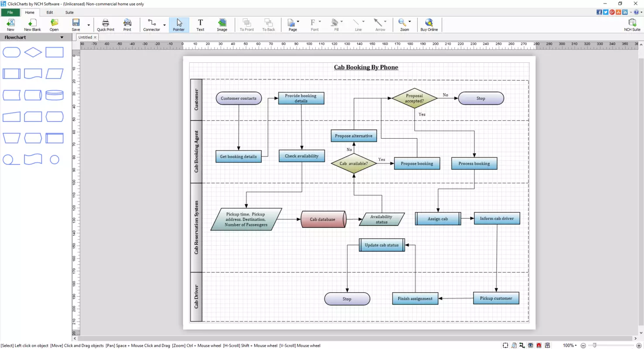Click the Image insert icon

click(x=222, y=25)
